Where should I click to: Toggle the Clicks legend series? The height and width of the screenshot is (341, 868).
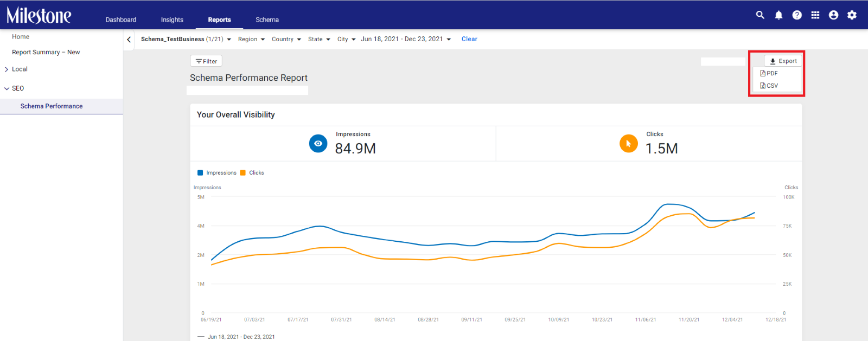click(x=252, y=173)
